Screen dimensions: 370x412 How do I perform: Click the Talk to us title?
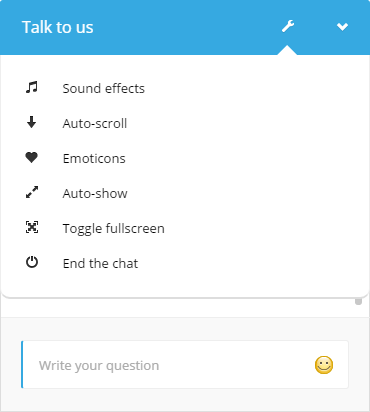pos(58,27)
